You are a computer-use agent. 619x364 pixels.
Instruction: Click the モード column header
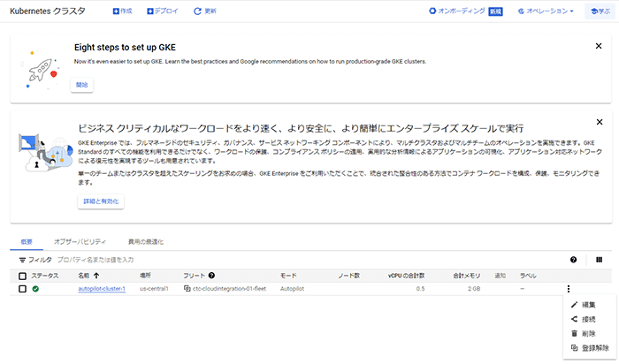(x=288, y=276)
